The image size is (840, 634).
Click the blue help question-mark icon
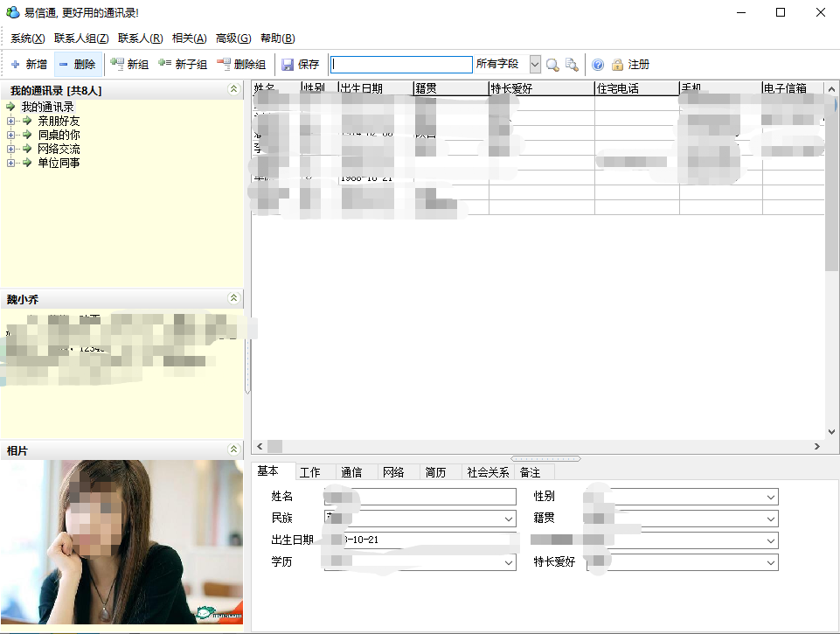(598, 65)
